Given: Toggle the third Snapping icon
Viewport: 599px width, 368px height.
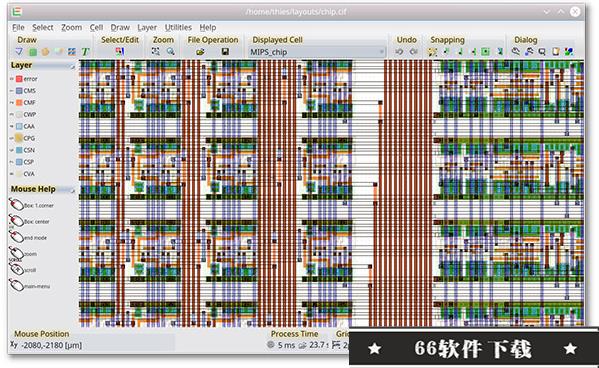Looking at the screenshot, I should coord(460,51).
